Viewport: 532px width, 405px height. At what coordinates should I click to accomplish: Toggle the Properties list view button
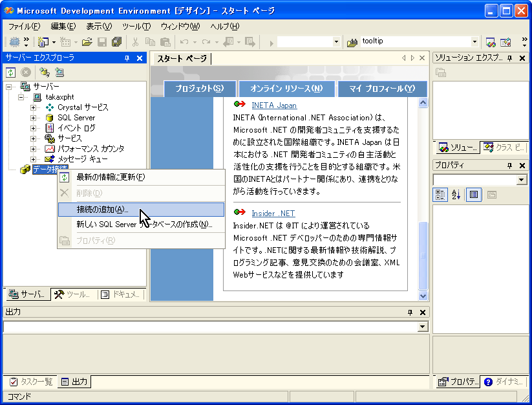pos(474,194)
